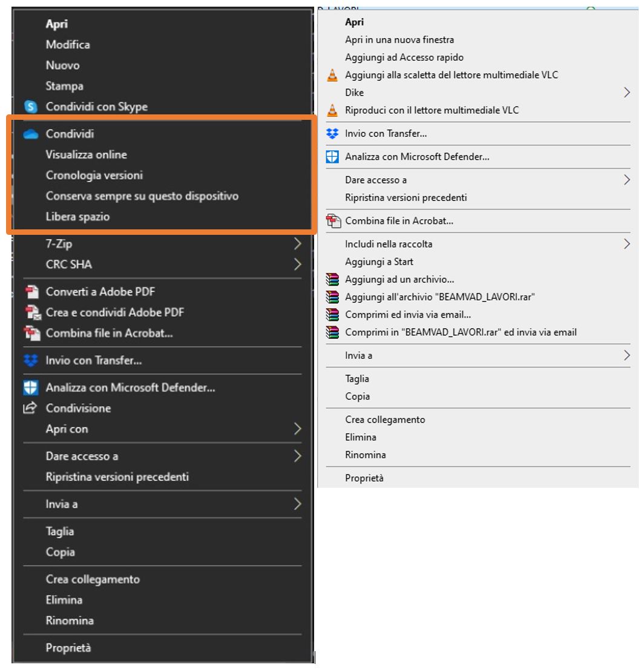Expand the 7-Zip submenu arrow
The width and height of the screenshot is (644, 670).
tap(297, 243)
